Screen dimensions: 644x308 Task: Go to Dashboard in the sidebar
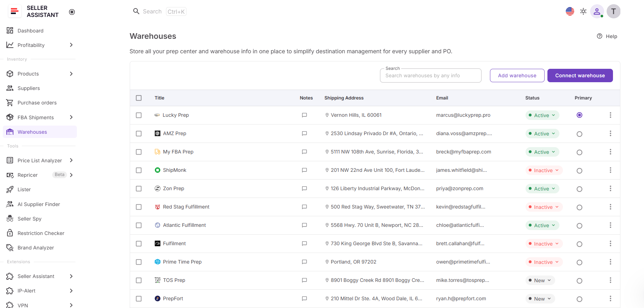pyautogui.click(x=40, y=31)
